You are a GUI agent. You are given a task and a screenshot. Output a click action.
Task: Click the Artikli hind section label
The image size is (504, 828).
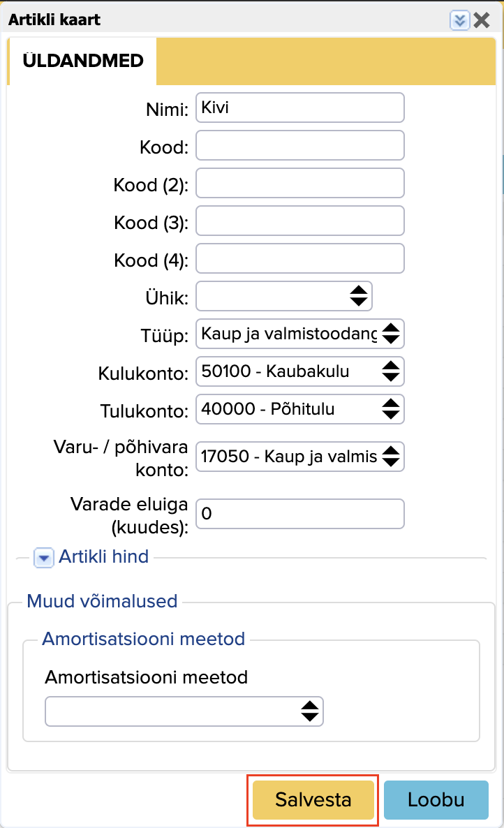tap(103, 556)
